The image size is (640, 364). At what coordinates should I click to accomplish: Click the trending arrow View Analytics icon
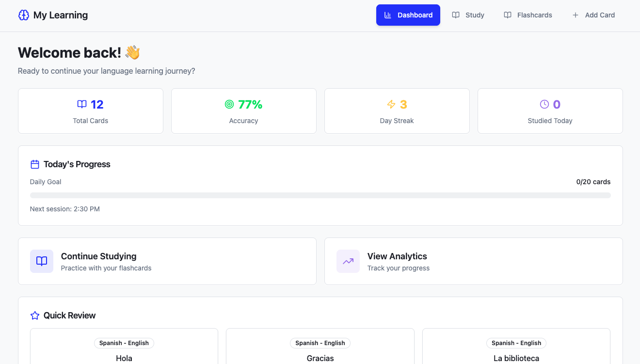tap(348, 261)
